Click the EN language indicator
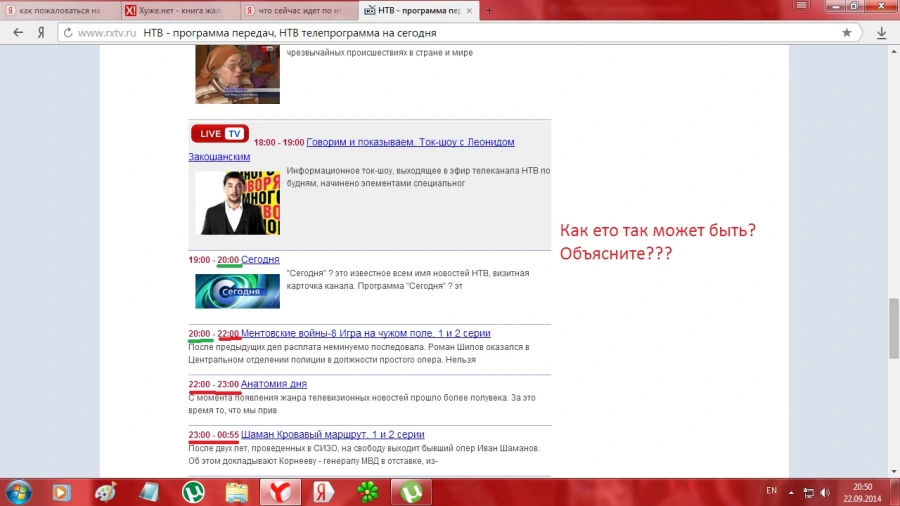Screen dimensions: 900x506 coord(771,491)
